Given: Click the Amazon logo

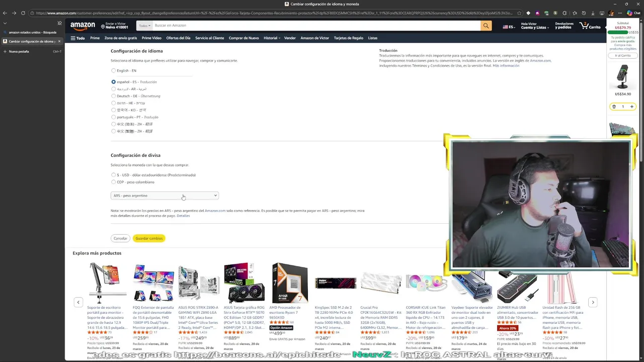Looking at the screenshot, I should [x=83, y=26].
